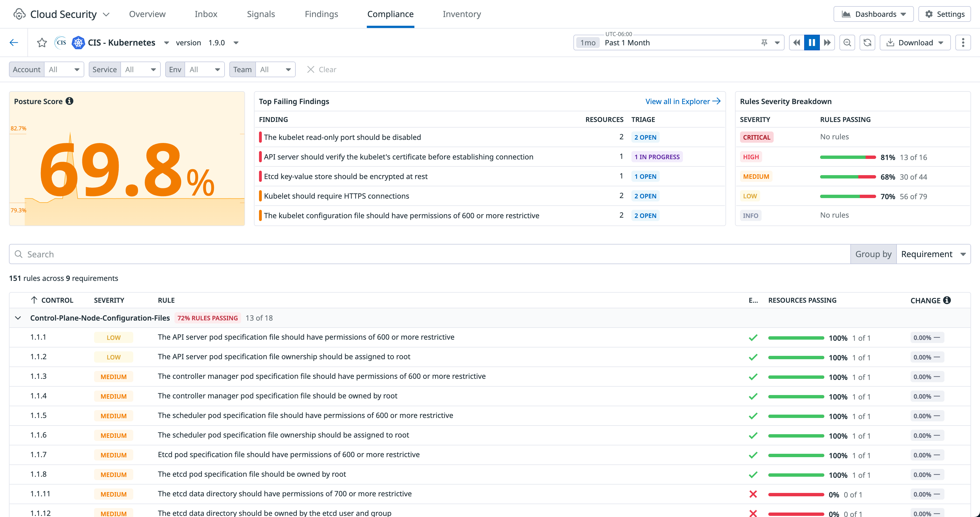Open the three-dot more options menu
Image resolution: width=980 pixels, height=517 pixels.
click(963, 43)
